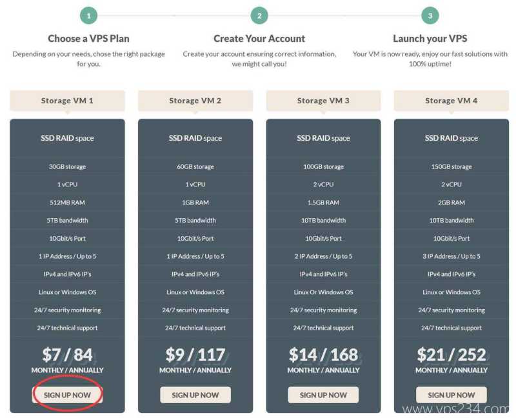Click the 150GB storage row

(451, 166)
